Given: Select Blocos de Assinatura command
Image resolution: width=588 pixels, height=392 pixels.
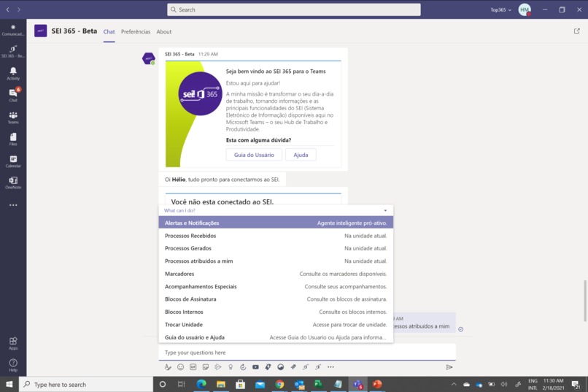Looking at the screenshot, I should [276, 299].
